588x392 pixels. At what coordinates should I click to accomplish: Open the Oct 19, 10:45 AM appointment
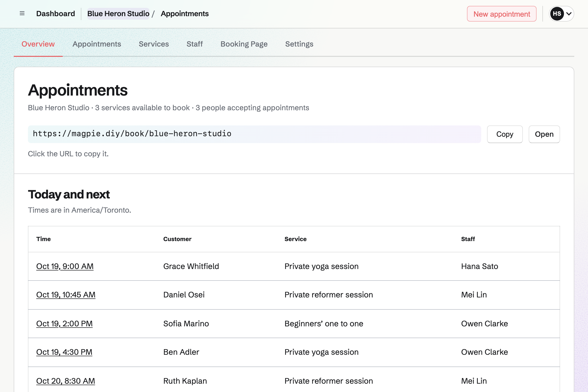point(66,295)
